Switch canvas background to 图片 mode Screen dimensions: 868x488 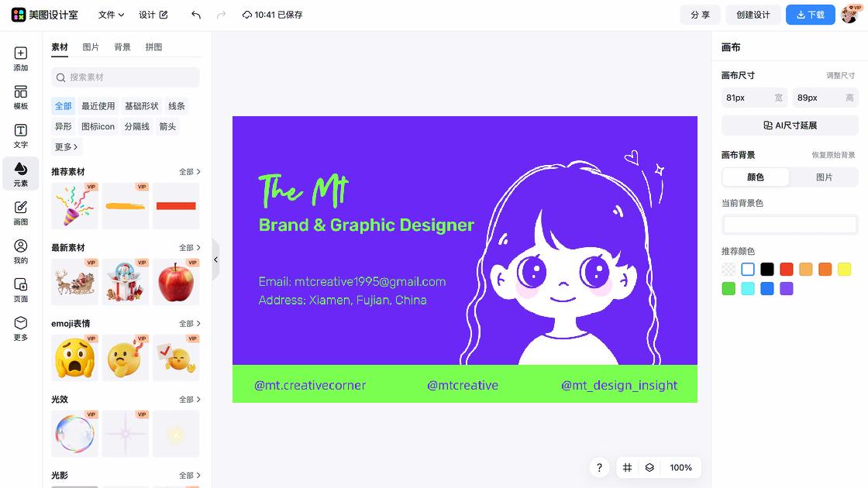tap(824, 177)
